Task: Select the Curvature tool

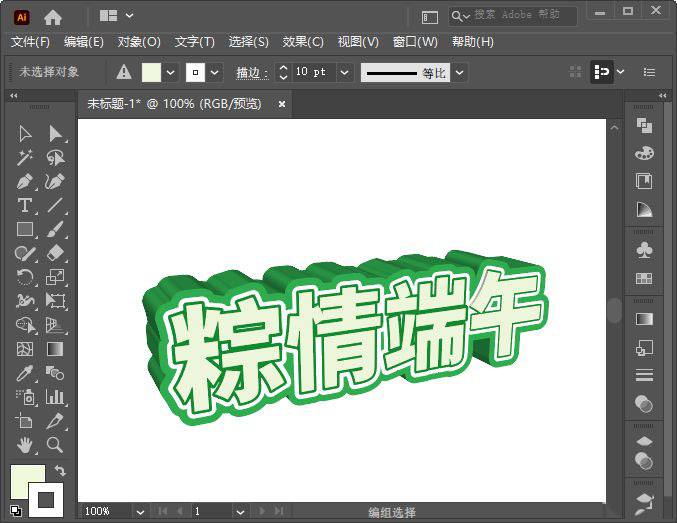Action: click(55, 182)
